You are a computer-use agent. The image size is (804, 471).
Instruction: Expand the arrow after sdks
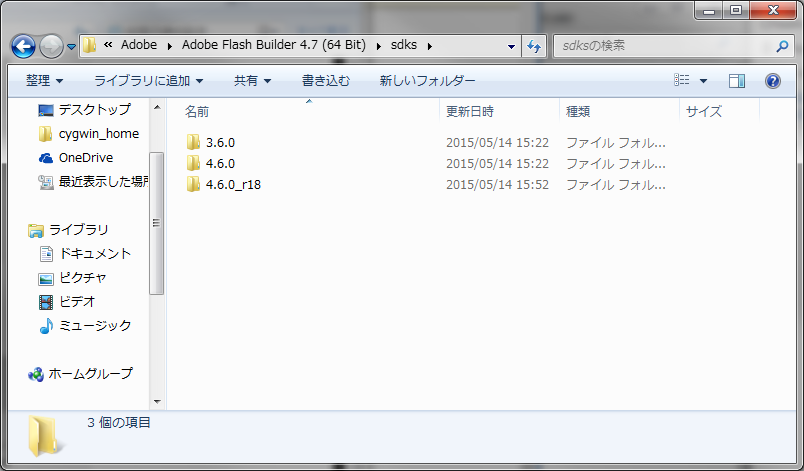(x=430, y=46)
